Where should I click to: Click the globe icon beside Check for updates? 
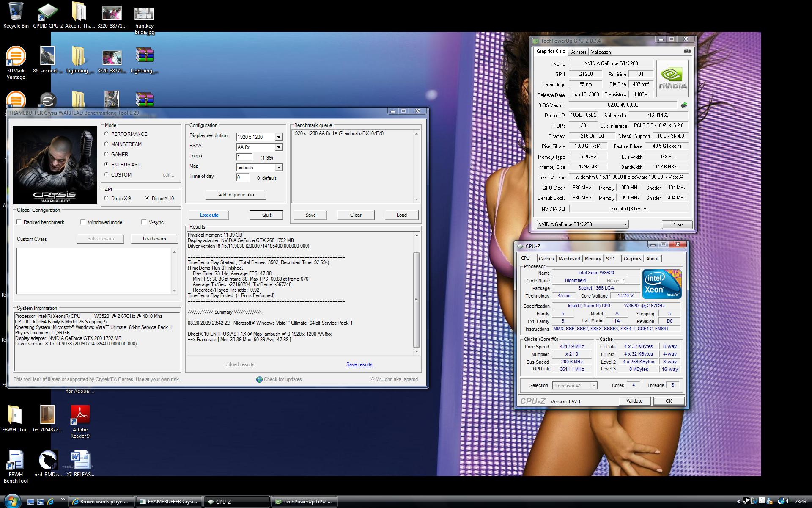click(x=259, y=379)
